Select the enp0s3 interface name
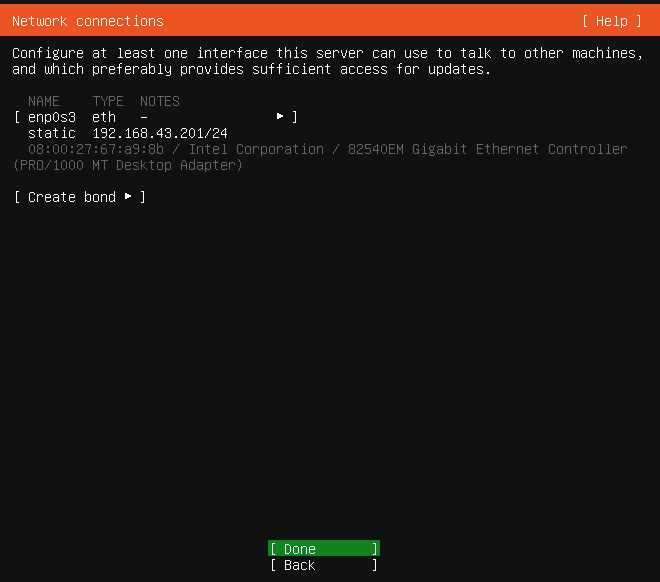The image size is (660, 582). (x=52, y=117)
